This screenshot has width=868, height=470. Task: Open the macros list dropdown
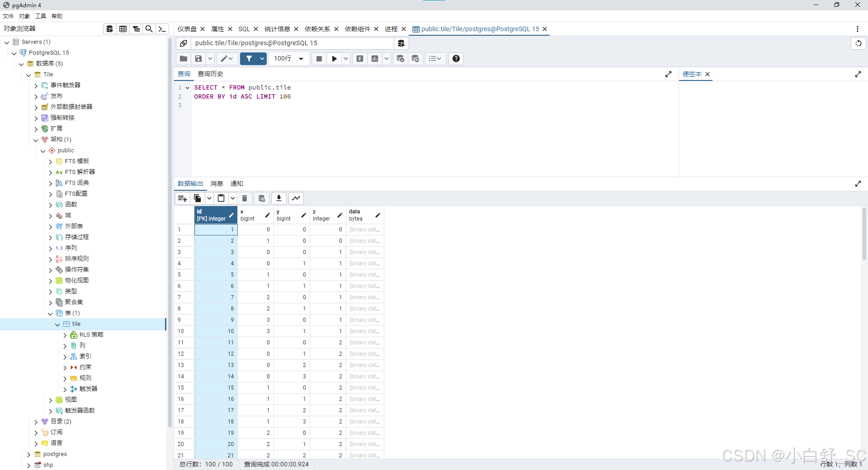435,59
